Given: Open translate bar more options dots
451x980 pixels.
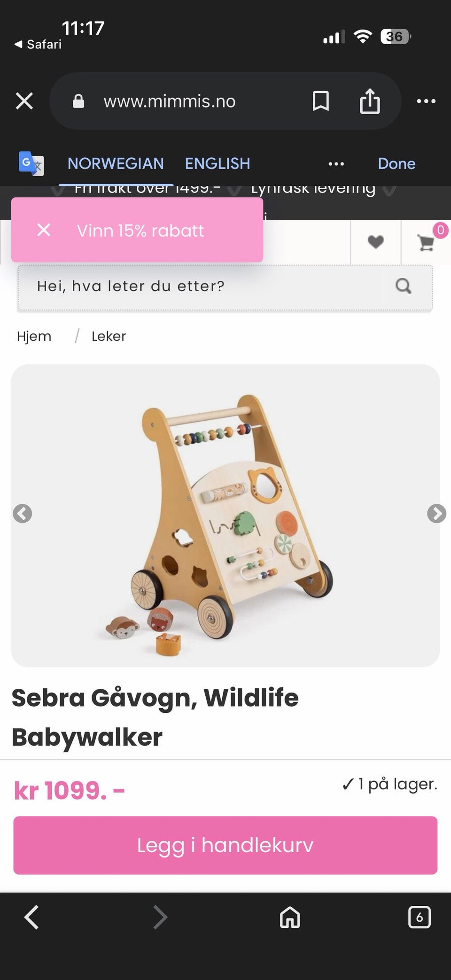Looking at the screenshot, I should [336, 164].
